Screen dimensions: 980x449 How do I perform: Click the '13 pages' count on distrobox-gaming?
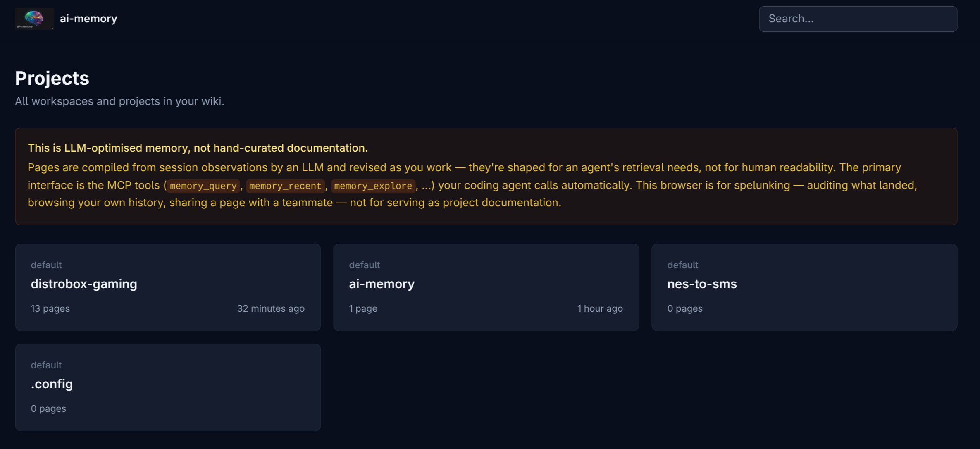50,308
